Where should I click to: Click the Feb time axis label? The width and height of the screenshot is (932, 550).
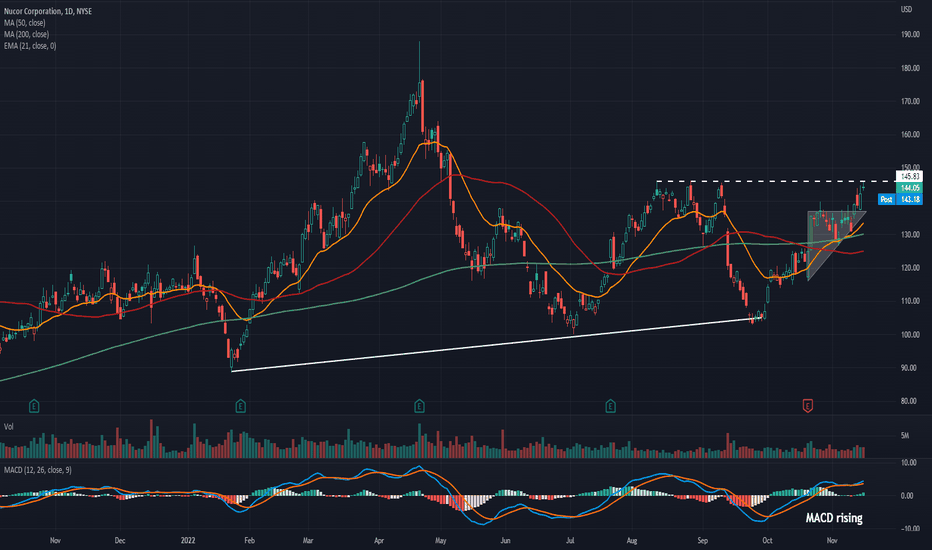point(249,540)
